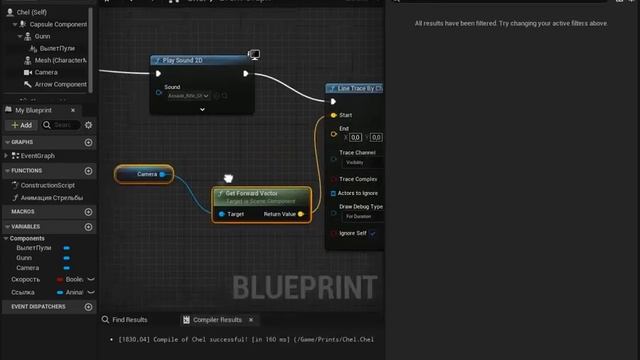The width and height of the screenshot is (640, 360).
Task: Add a new variable with plus icon
Action: coord(88,227)
